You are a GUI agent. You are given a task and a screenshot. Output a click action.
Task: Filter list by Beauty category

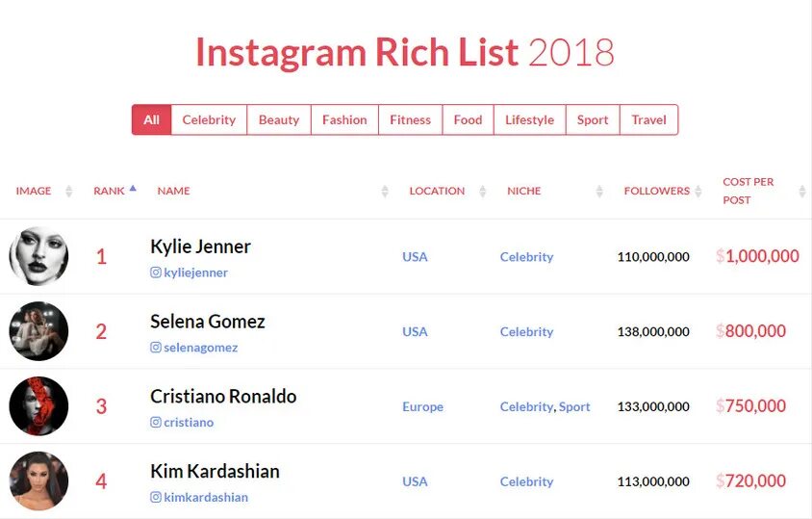point(279,119)
